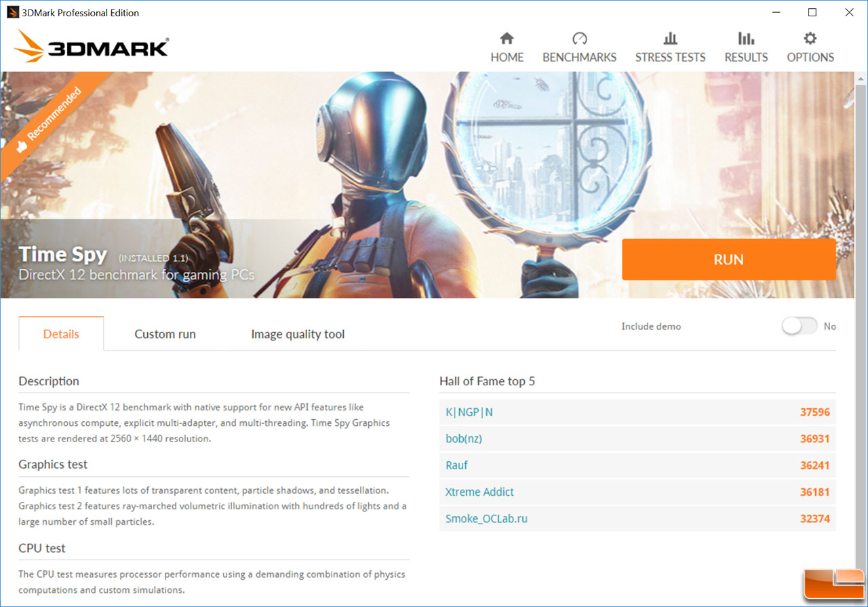Open the RESULTS menu label
The height and width of the screenshot is (607, 868).
click(x=746, y=58)
